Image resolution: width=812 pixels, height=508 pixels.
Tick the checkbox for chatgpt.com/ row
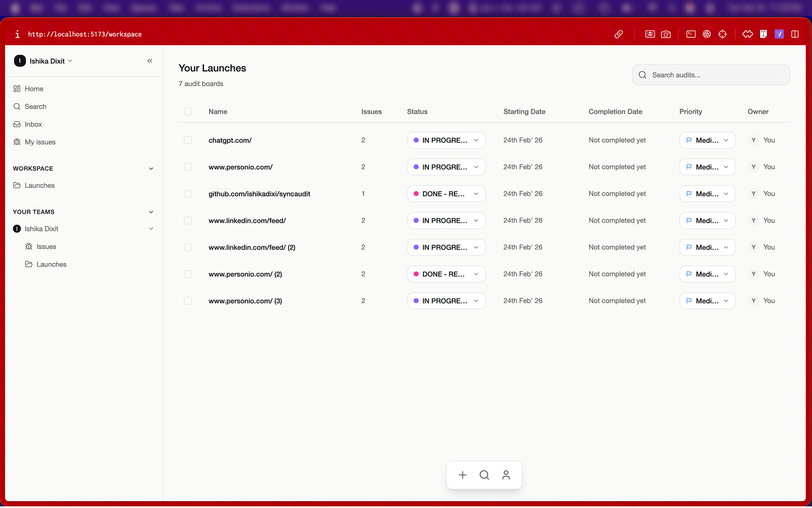click(x=188, y=140)
